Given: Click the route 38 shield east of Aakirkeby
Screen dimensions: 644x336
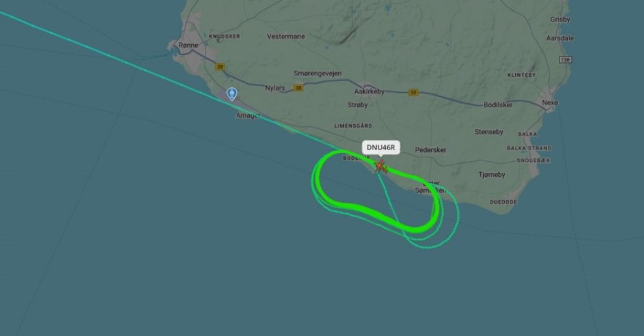Looking at the screenshot, I should [x=413, y=93].
